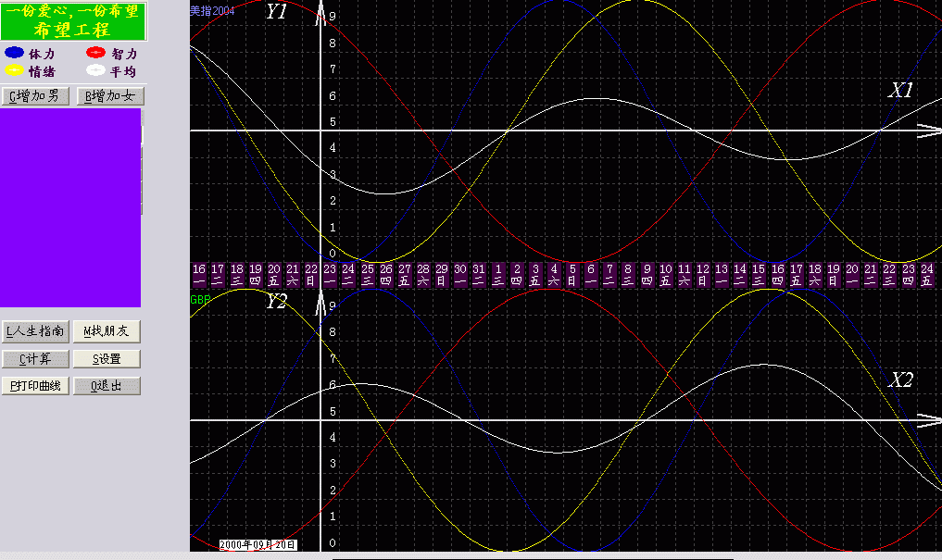Image resolution: width=942 pixels, height=560 pixels.
Task: Click the blue 体力 legend oval
Action: point(14,53)
